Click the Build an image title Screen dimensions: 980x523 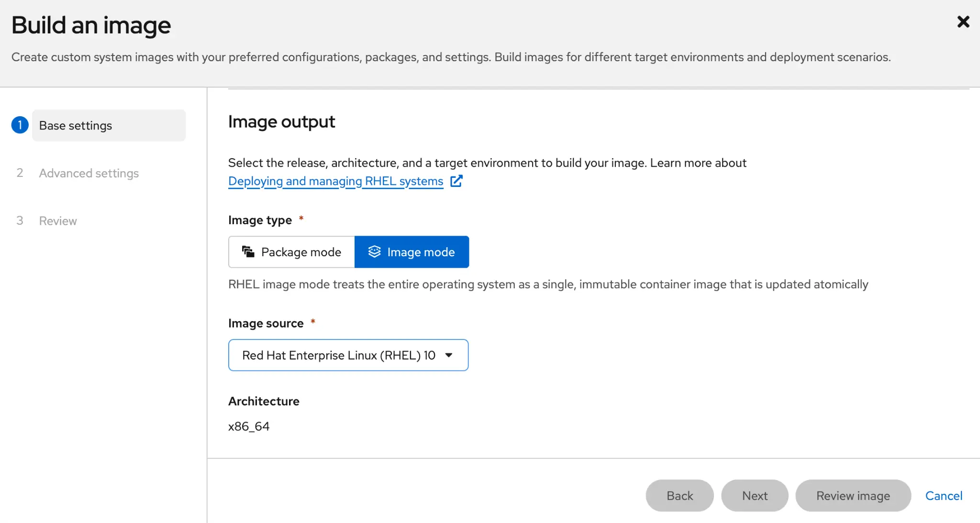pos(91,25)
